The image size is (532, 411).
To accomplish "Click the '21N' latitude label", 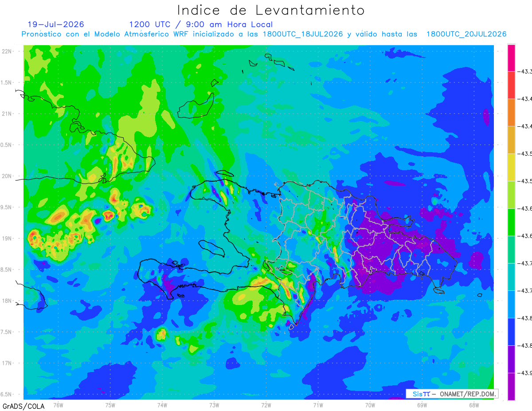I will point(7,114).
